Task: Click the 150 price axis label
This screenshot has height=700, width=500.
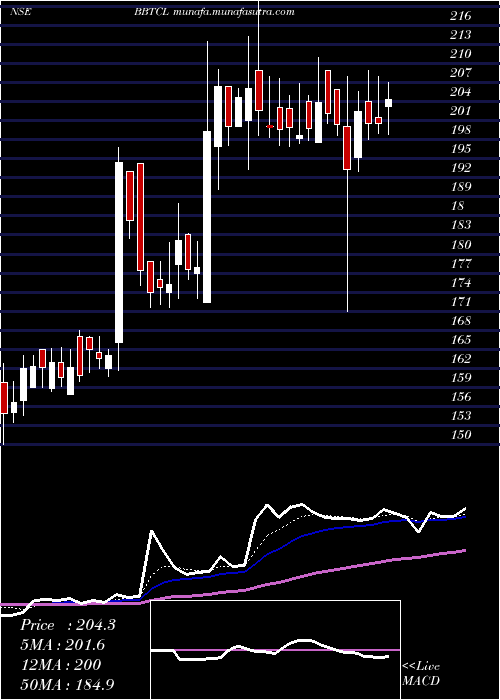Action: click(x=461, y=435)
